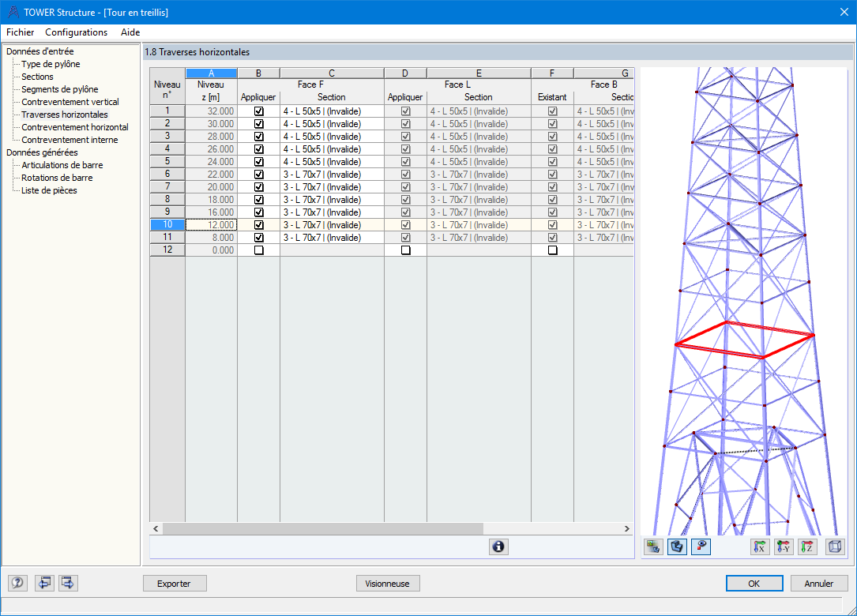Select the Données d'entrée tree node
This screenshot has width=857, height=616.
tap(40, 51)
